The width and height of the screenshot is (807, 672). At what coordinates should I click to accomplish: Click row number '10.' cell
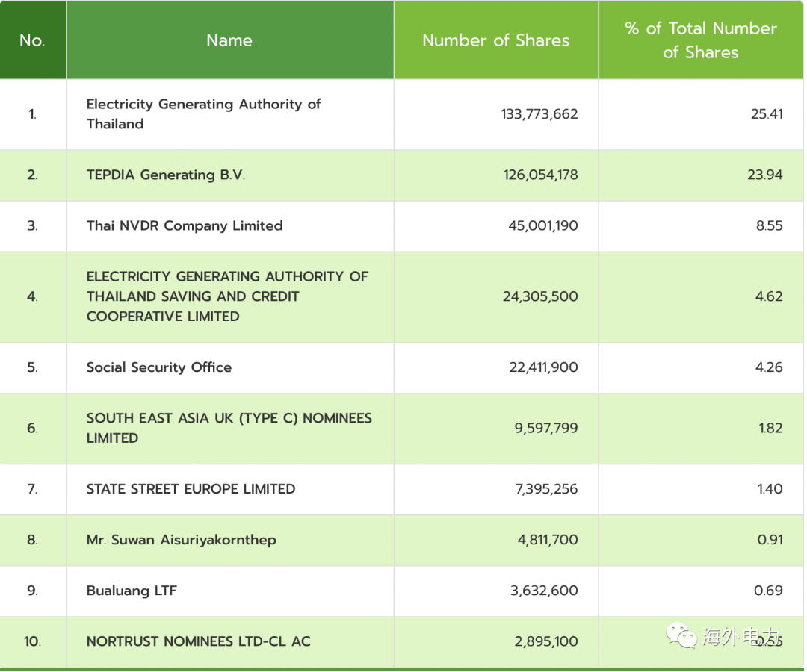32,641
